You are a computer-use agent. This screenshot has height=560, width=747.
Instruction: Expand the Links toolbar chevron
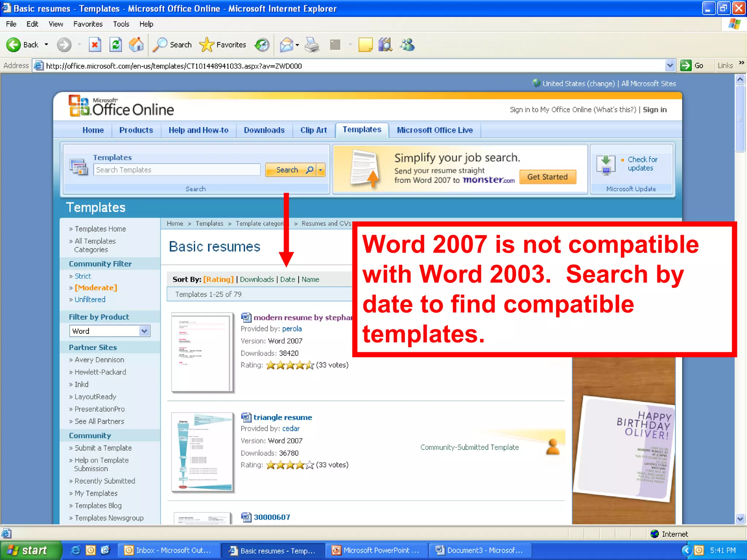point(741,63)
